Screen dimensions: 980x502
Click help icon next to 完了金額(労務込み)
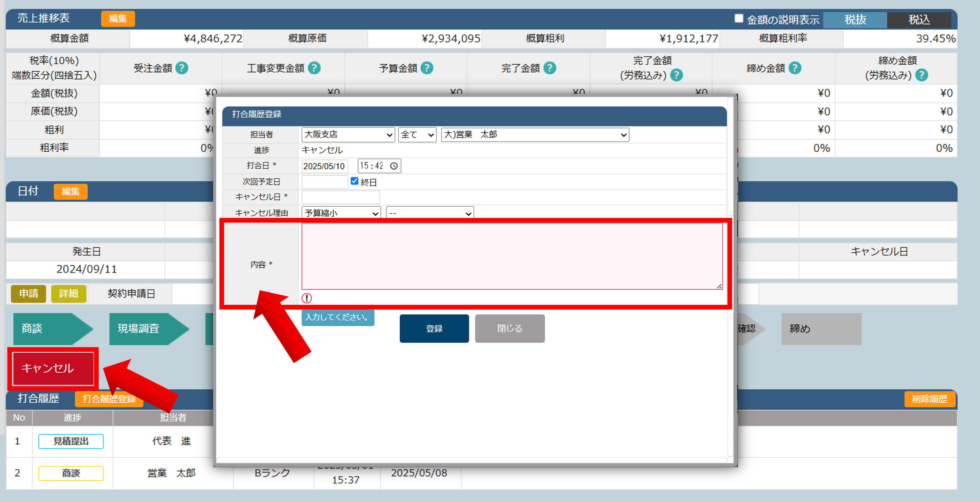(676, 75)
